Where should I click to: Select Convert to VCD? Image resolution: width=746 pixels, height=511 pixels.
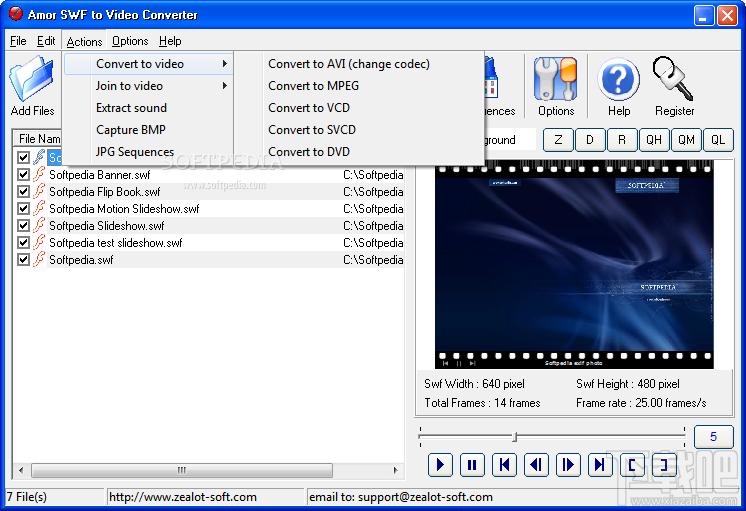coord(309,108)
